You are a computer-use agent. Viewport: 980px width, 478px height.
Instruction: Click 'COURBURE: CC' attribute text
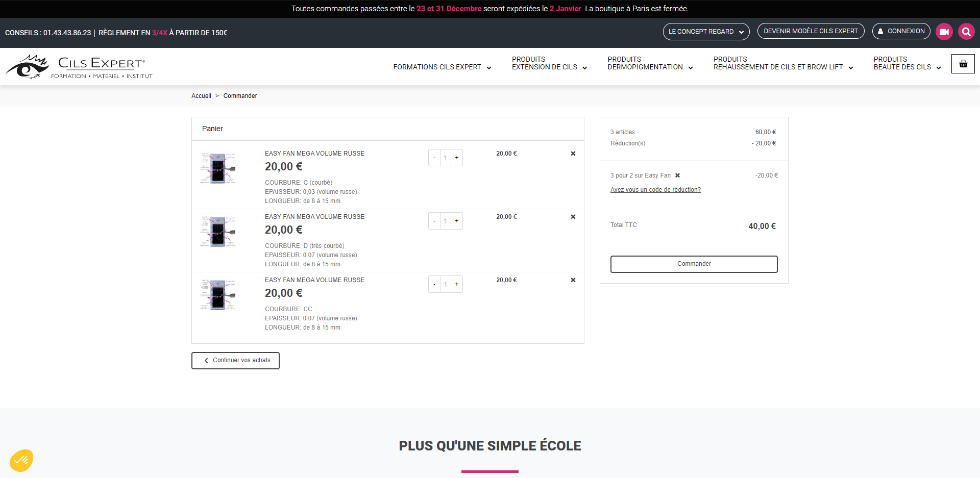tap(288, 309)
